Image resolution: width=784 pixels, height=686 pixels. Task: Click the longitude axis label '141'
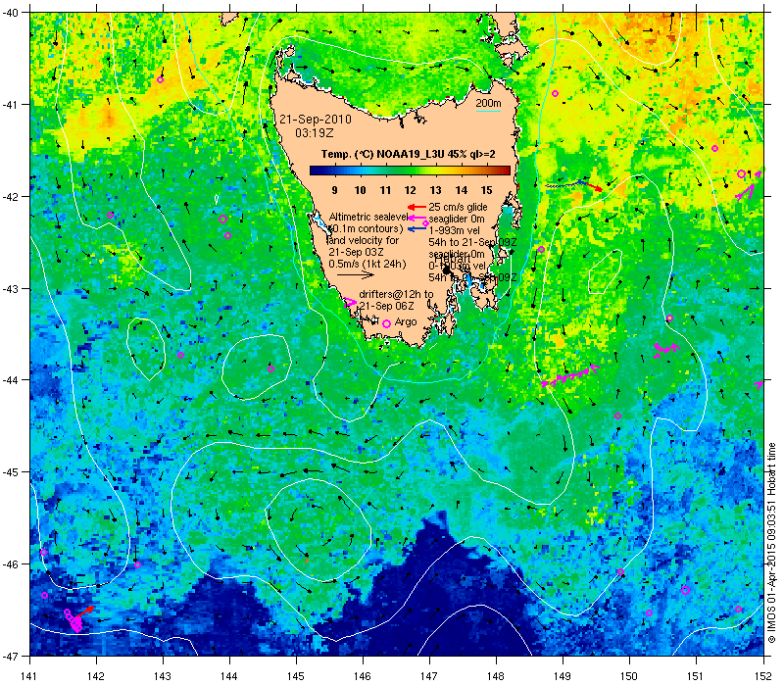29,676
